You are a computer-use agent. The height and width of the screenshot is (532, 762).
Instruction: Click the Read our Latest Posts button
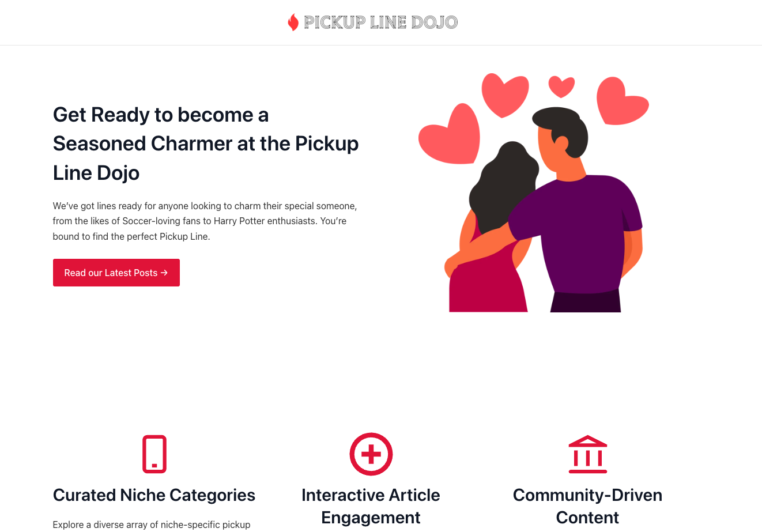click(116, 273)
